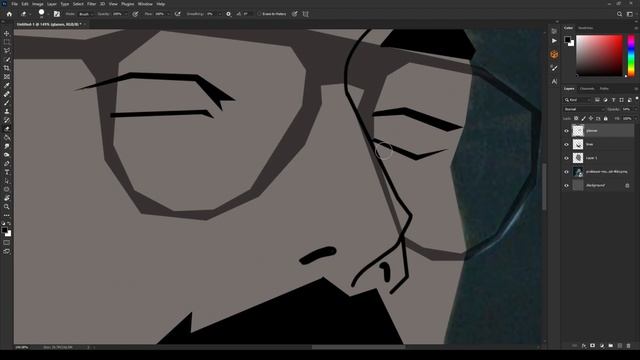Switch to the Paths tab

[x=604, y=89]
